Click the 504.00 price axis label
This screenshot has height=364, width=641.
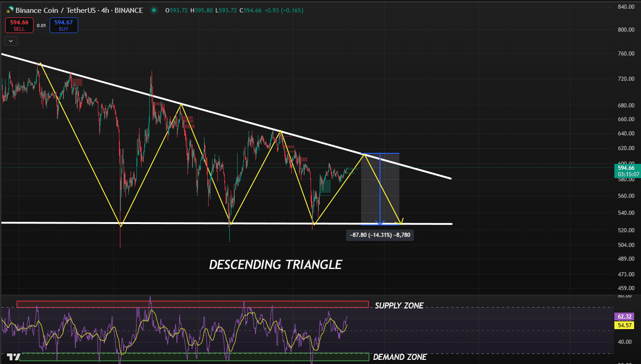(626, 245)
